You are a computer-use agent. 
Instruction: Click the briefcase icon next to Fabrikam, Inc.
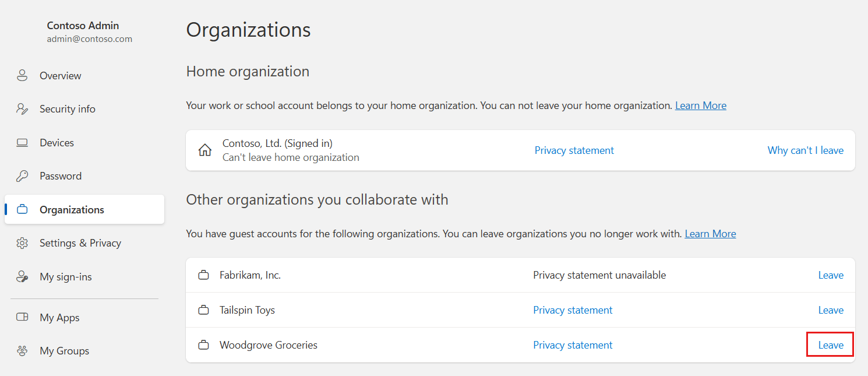203,275
